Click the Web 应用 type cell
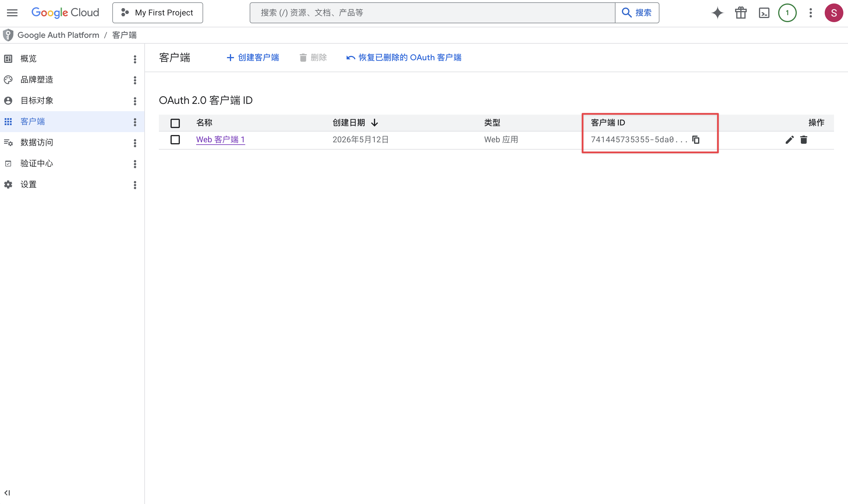The height and width of the screenshot is (504, 848). click(501, 140)
